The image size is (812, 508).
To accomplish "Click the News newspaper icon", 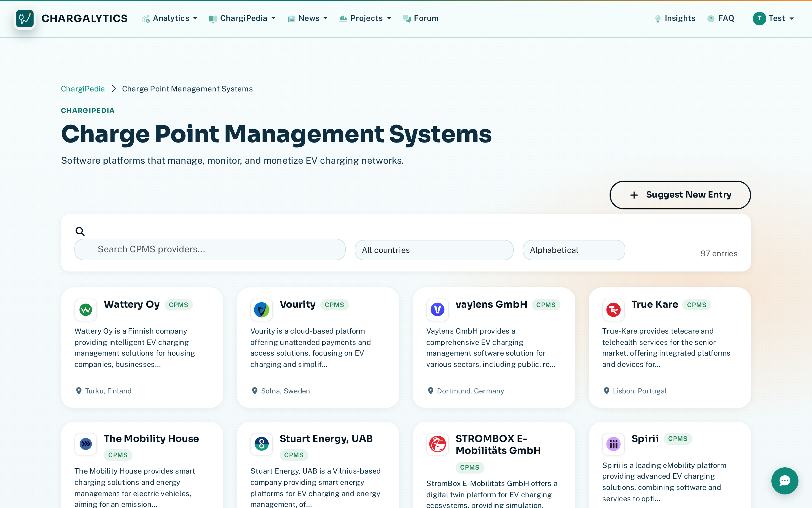I will [291, 19].
